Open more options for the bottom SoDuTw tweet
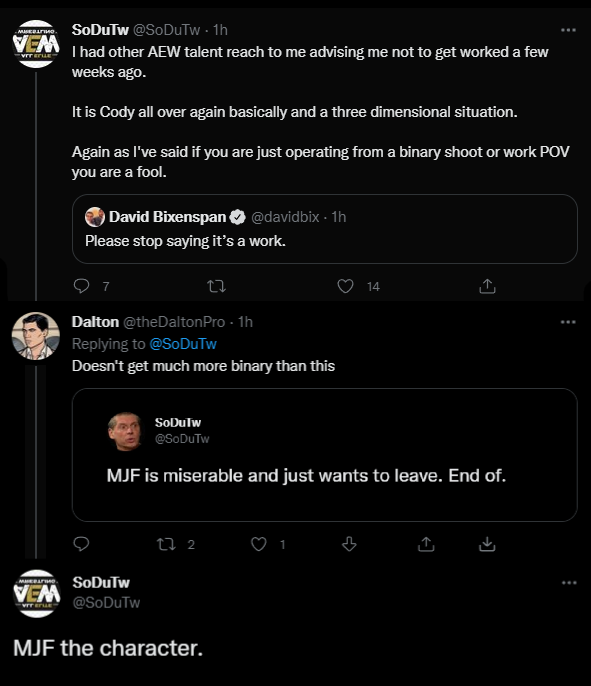The width and height of the screenshot is (591, 686). pyautogui.click(x=569, y=583)
